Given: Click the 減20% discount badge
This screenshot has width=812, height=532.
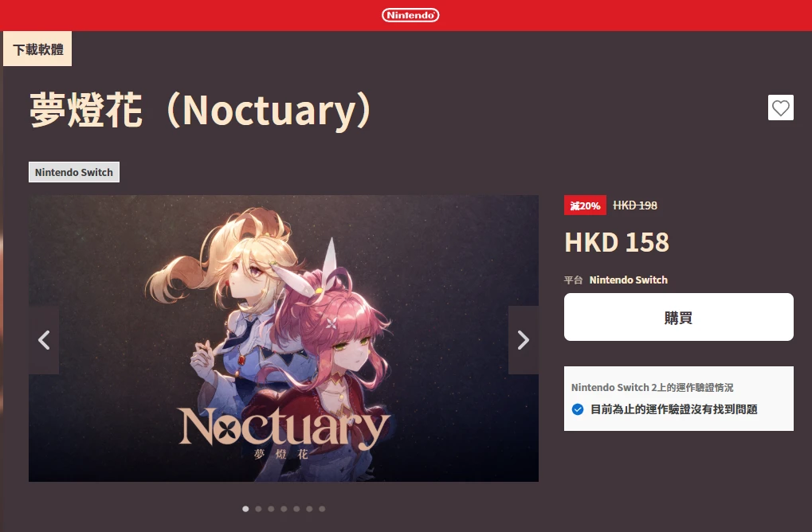Looking at the screenshot, I should click(585, 205).
